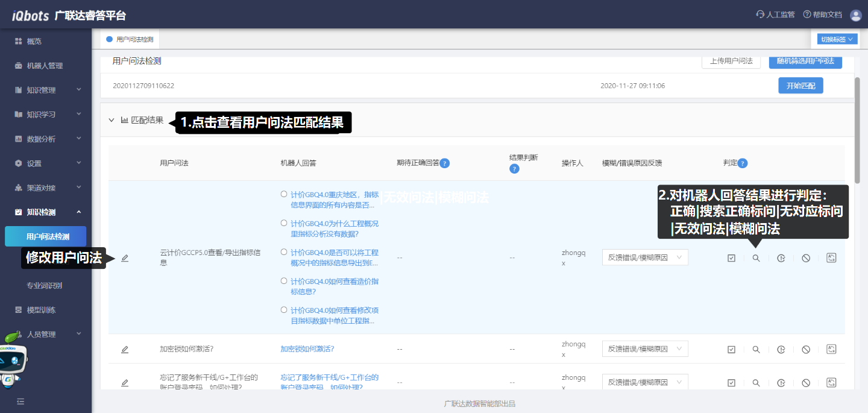The height and width of the screenshot is (413, 868).
Task: Click the fuzzy question icon in first result row
Action: [x=831, y=257]
